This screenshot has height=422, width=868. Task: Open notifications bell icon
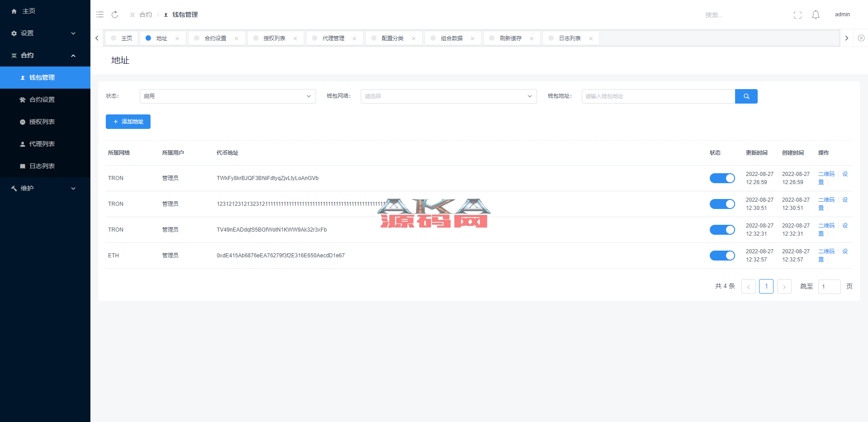(x=816, y=15)
